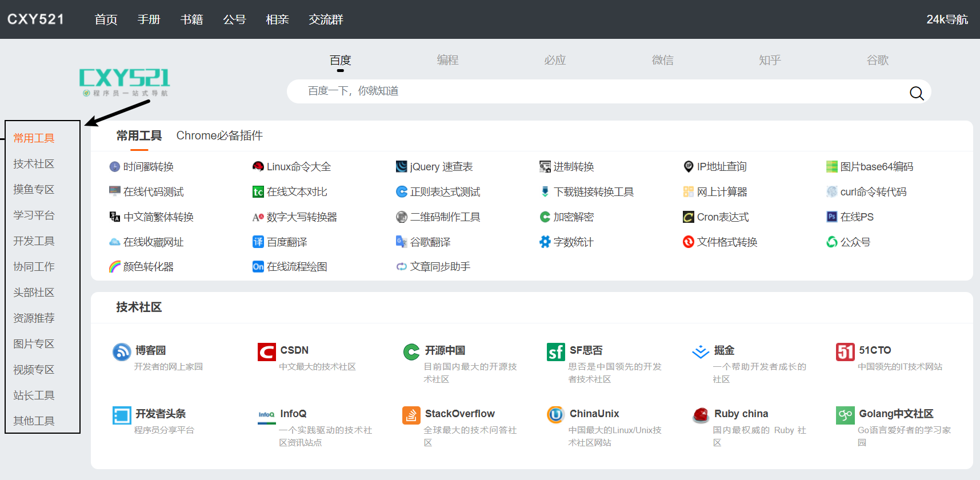Click the Cron表达式 icon
This screenshot has width=980, height=480.
[x=689, y=217]
